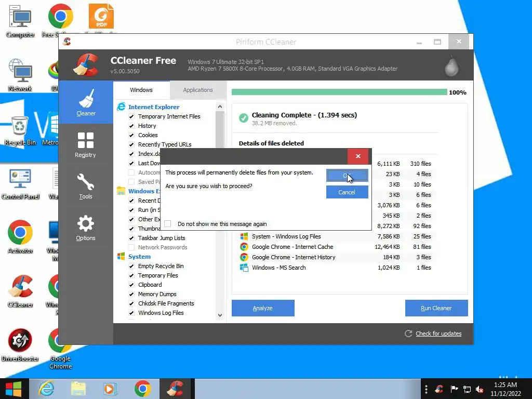Screen dimensions: 532x399
Task: Click the Internet Explorer section icon
Action: point(121,107)
